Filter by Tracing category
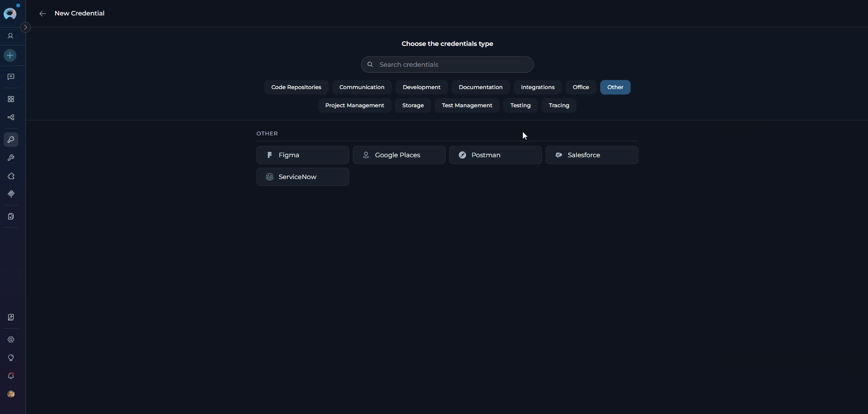This screenshot has width=868, height=414. point(559,105)
